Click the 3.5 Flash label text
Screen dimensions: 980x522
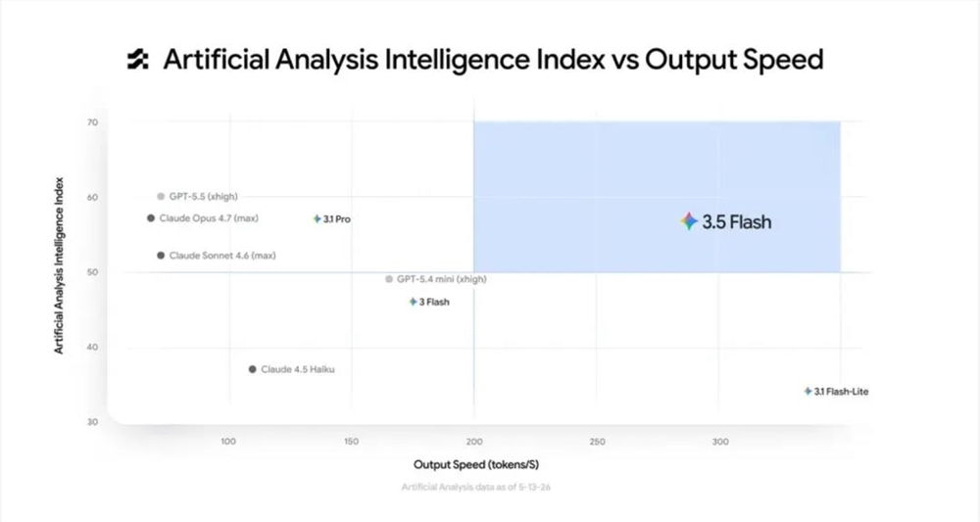coord(737,221)
